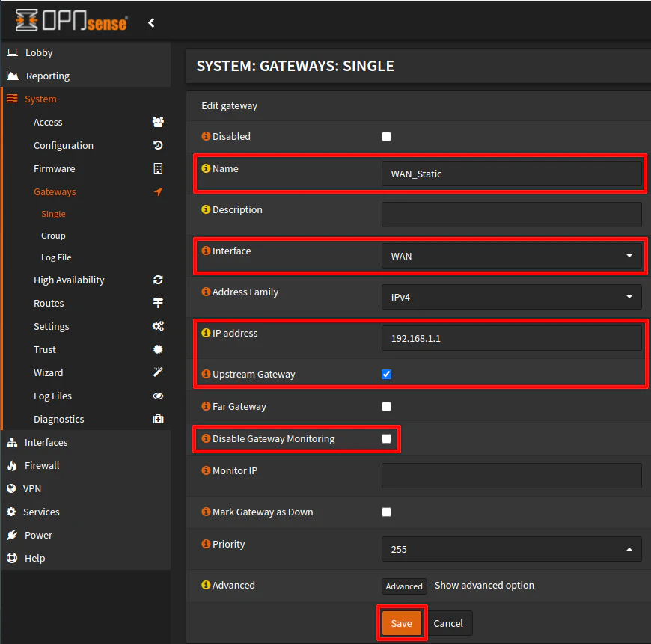Screen dimensions: 651x644
Task: Click the Help lifebuoy icon
Action: point(12,558)
